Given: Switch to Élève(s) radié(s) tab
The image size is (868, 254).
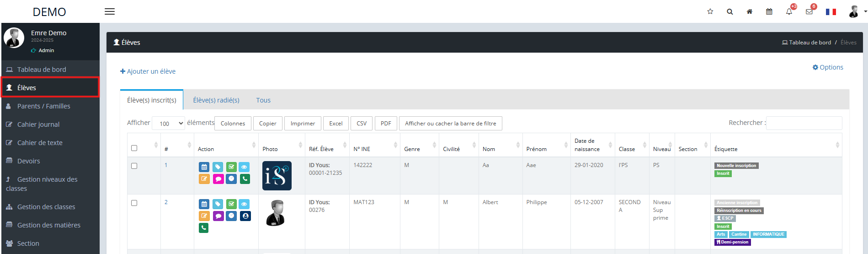Looking at the screenshot, I should click(216, 100).
